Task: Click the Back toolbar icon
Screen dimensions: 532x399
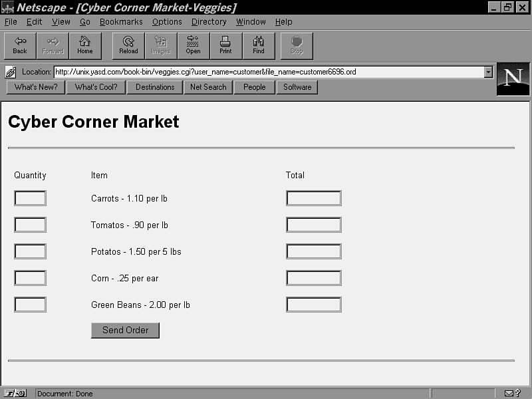Action: click(20, 45)
